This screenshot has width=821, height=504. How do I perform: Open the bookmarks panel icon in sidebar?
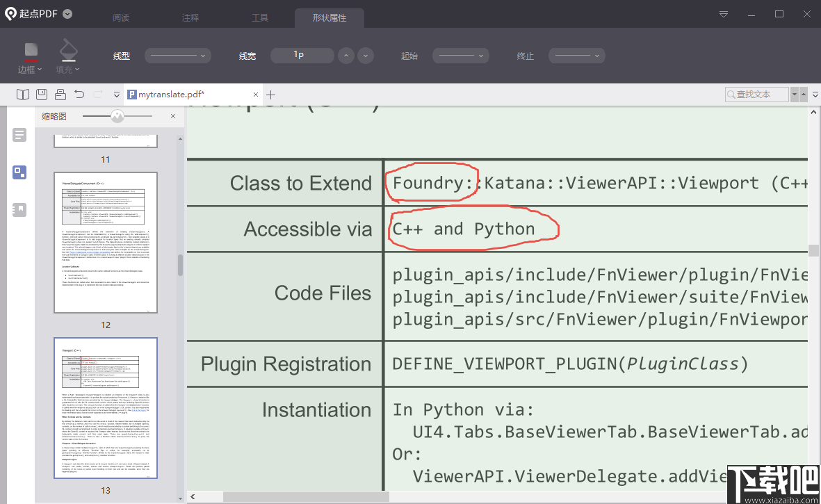point(19,209)
